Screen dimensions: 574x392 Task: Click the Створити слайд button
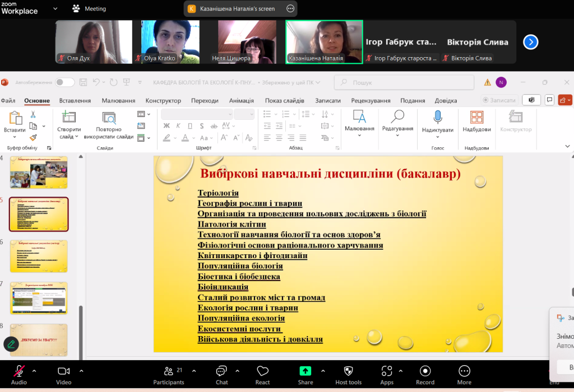click(68, 117)
